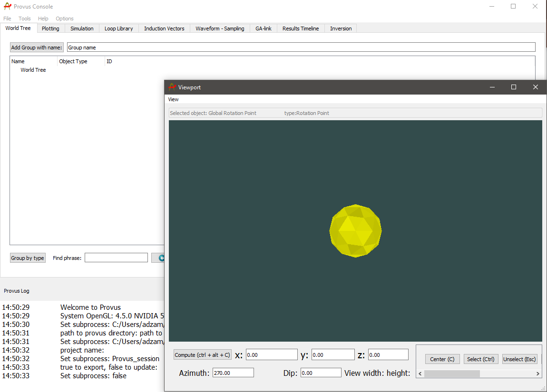Open the Viewport's View menu
The height and width of the screenshot is (392, 547).
[173, 99]
